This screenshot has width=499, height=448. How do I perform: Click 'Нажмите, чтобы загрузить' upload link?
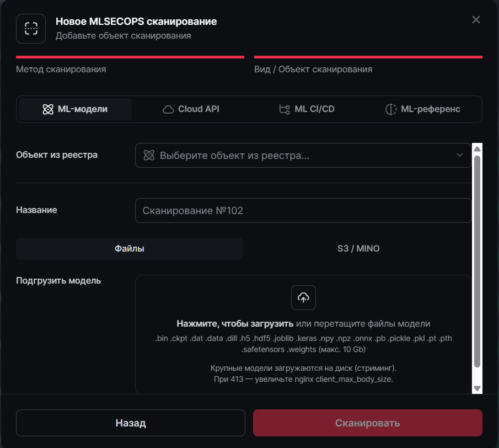[x=235, y=324]
